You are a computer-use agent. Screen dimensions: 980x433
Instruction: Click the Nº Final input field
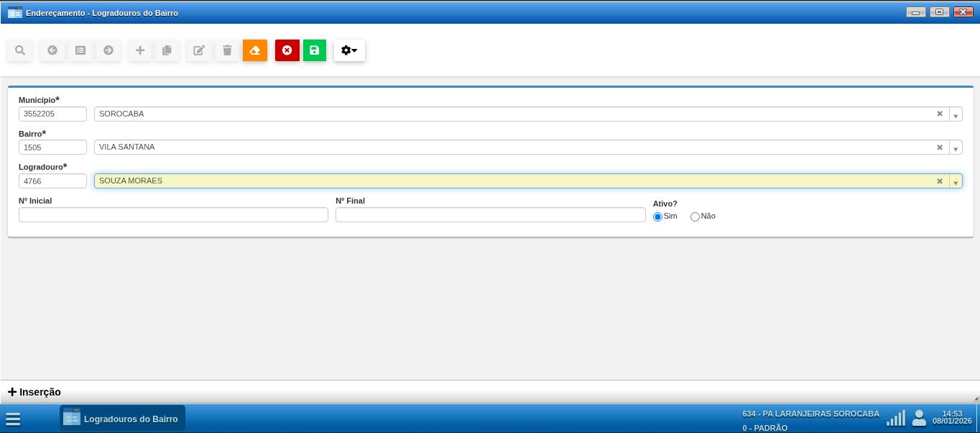pos(490,215)
